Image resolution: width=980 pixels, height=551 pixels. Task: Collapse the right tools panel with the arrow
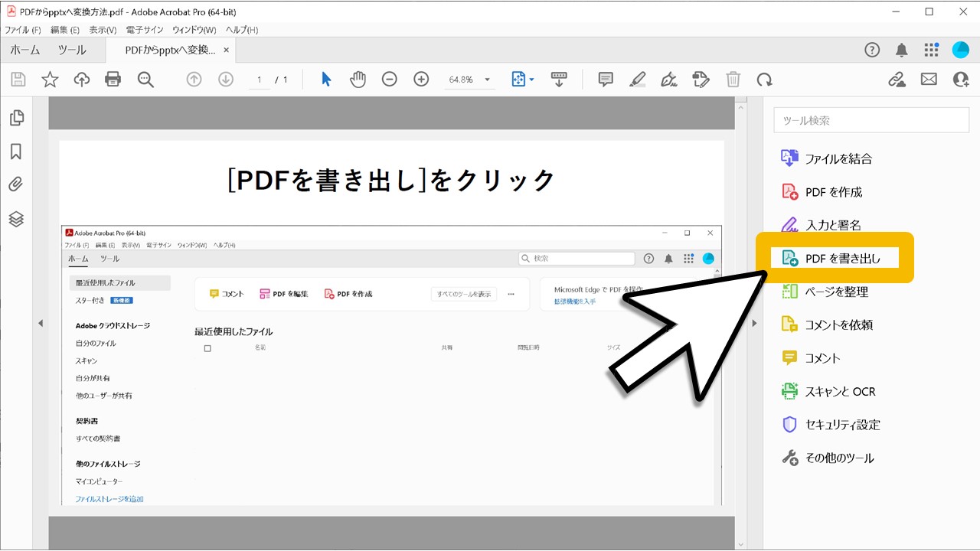click(x=755, y=323)
